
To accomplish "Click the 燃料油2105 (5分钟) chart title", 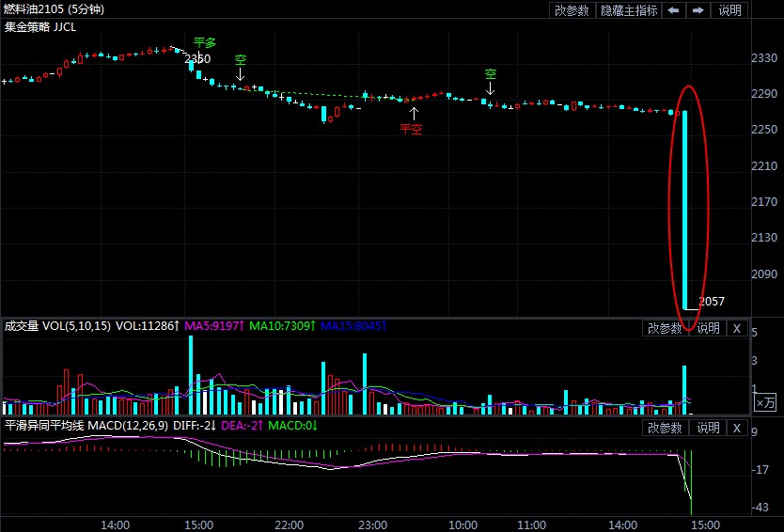I will [x=55, y=9].
